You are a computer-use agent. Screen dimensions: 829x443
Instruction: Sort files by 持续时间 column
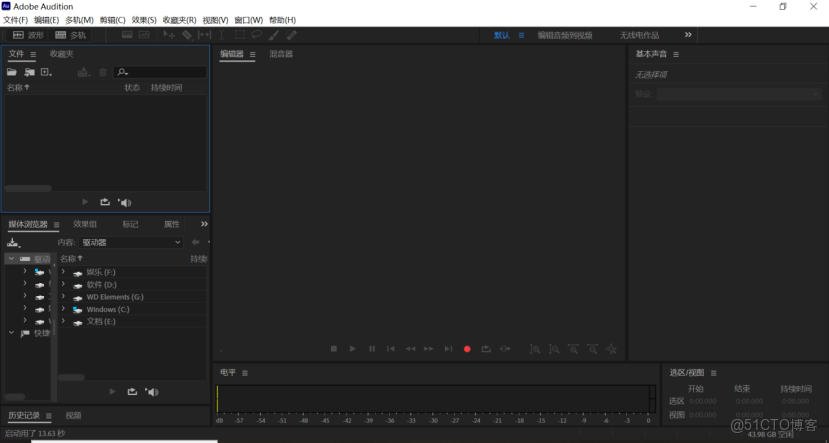coord(166,88)
